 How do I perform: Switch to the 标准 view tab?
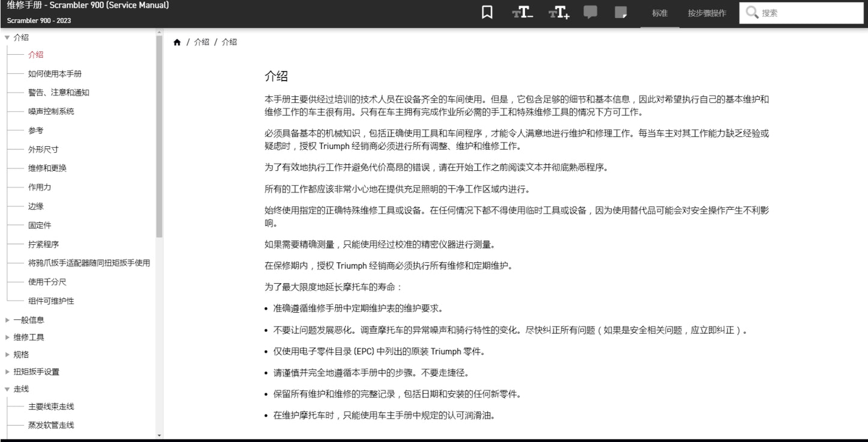click(659, 13)
